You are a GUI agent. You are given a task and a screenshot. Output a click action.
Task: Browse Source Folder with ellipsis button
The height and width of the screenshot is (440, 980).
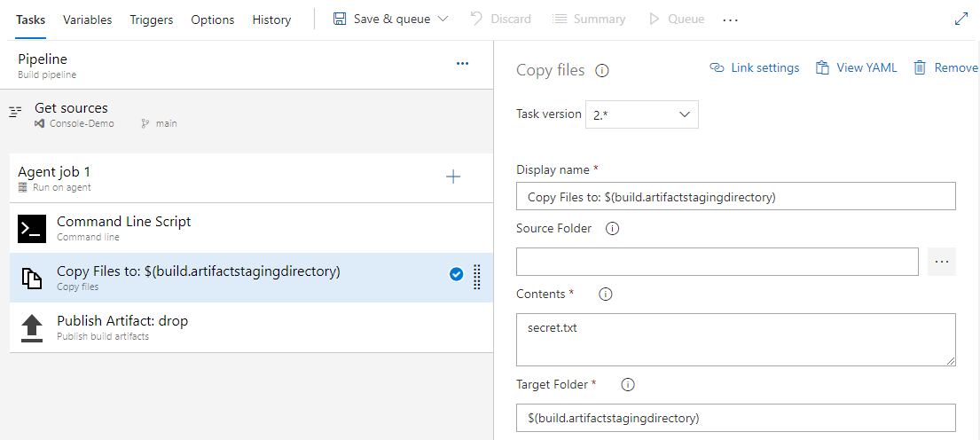[x=941, y=261]
